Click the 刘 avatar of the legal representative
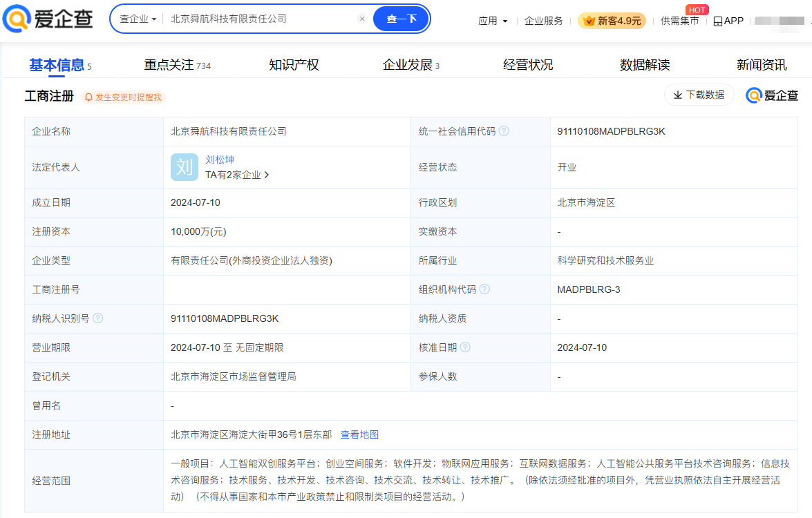This screenshot has width=812, height=518. coord(185,167)
